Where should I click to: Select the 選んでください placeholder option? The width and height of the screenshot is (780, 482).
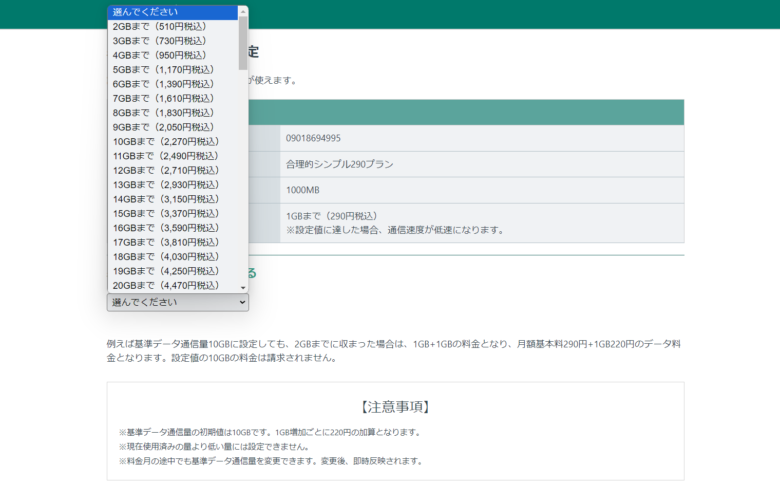[172, 12]
